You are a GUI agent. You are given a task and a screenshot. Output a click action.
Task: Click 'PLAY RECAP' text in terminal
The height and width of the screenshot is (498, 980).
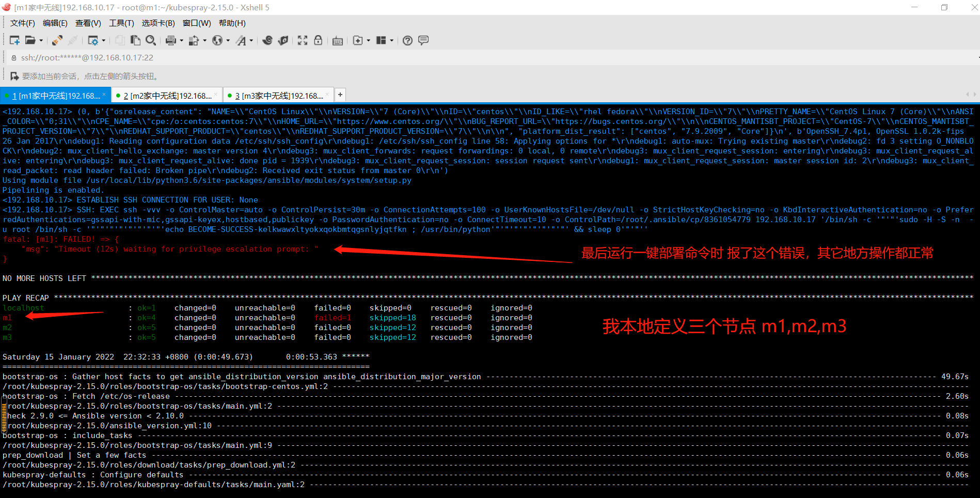26,298
